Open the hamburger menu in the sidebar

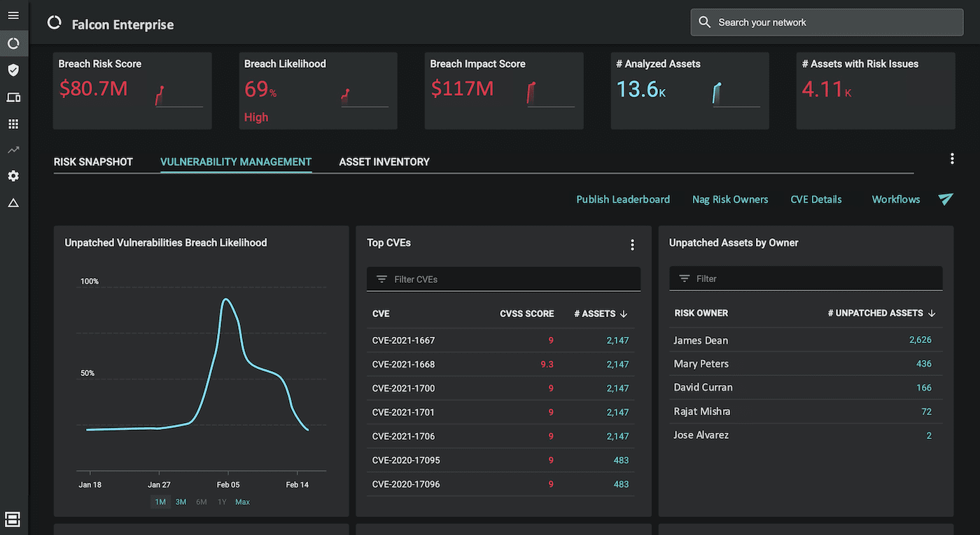click(x=13, y=15)
